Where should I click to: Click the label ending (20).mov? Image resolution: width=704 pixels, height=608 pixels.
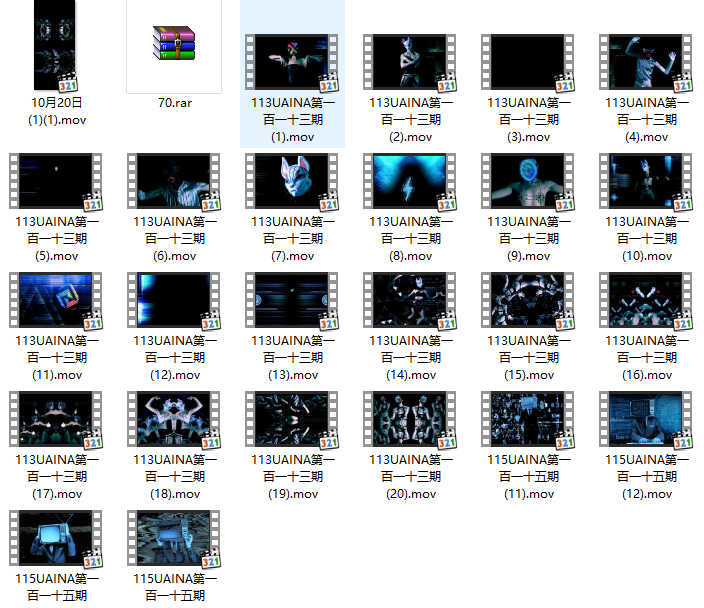tap(411, 477)
